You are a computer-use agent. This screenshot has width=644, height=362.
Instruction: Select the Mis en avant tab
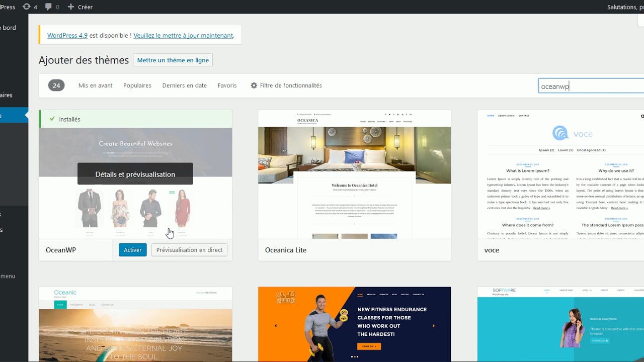coord(96,85)
